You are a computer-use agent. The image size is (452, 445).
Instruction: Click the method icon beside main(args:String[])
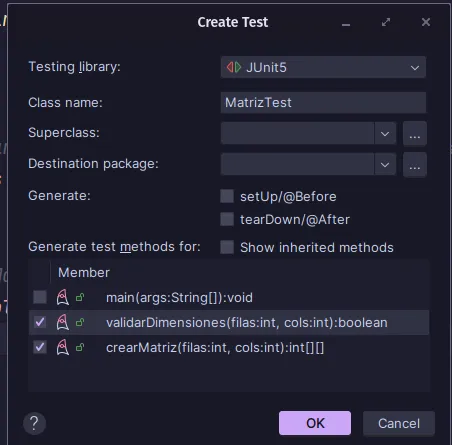[x=62, y=297]
